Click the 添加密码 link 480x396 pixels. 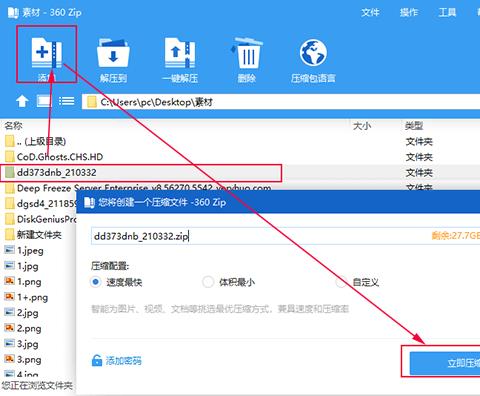pyautogui.click(x=123, y=360)
